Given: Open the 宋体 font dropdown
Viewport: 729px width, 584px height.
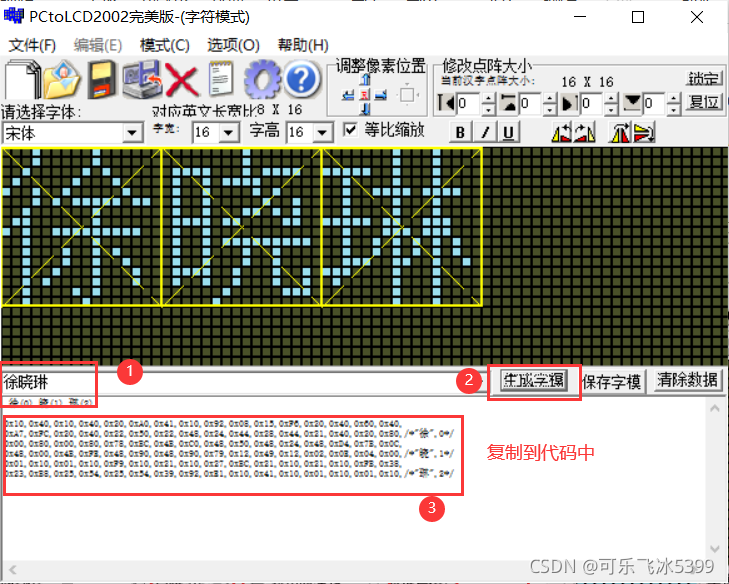Looking at the screenshot, I should tap(133, 133).
